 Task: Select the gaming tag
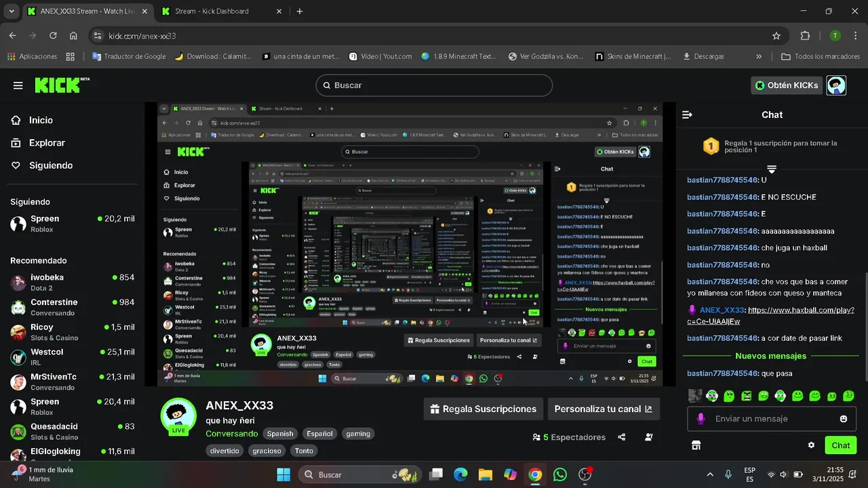point(358,434)
